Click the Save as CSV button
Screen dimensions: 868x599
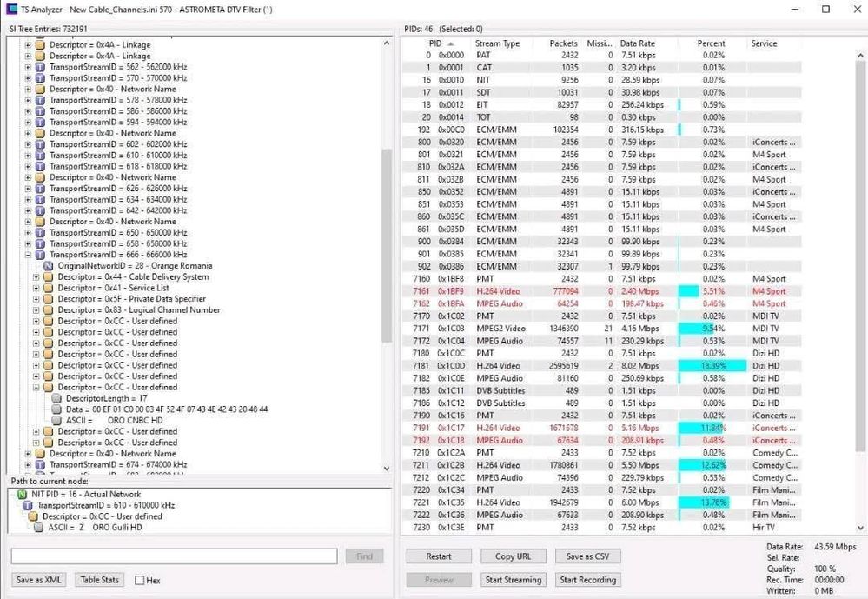[587, 556]
